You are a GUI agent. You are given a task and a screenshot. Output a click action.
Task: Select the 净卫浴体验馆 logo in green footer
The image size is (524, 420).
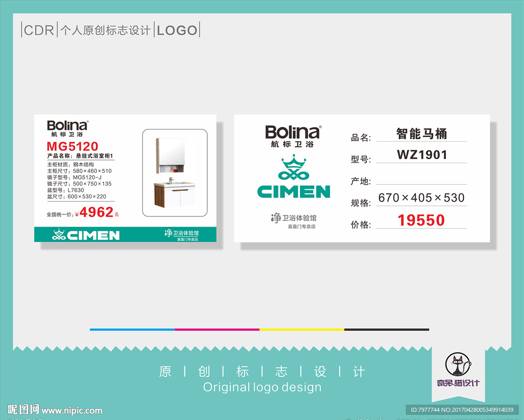click(x=182, y=233)
